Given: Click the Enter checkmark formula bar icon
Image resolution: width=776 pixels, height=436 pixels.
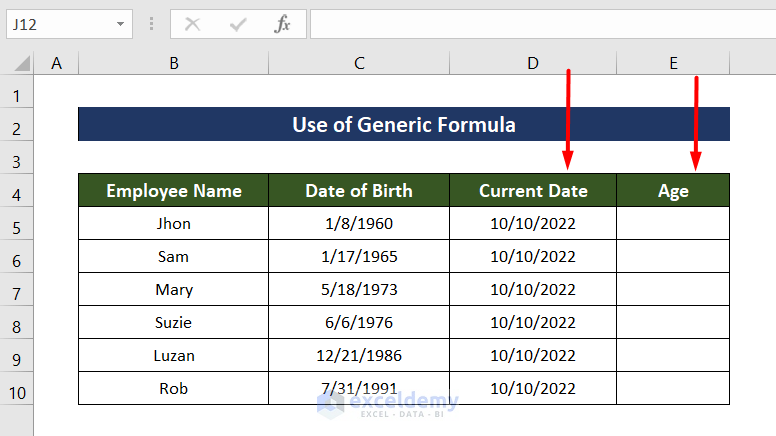Looking at the screenshot, I should pos(238,24).
